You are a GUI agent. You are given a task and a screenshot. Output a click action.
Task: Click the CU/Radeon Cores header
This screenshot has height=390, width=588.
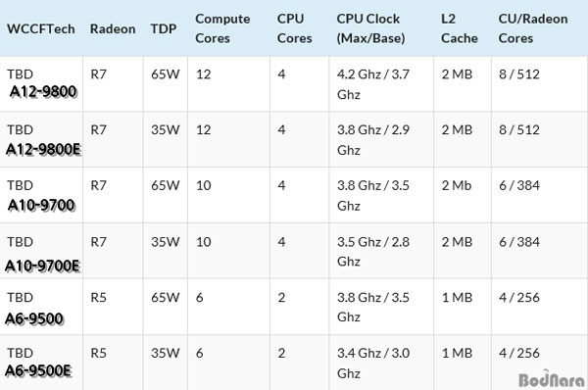click(533, 28)
